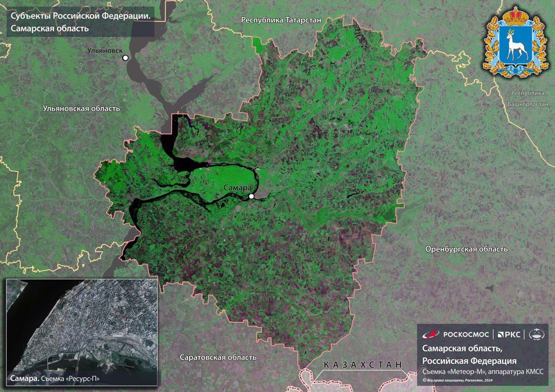Click the Samara Oblast coat of arms

(x=516, y=42)
